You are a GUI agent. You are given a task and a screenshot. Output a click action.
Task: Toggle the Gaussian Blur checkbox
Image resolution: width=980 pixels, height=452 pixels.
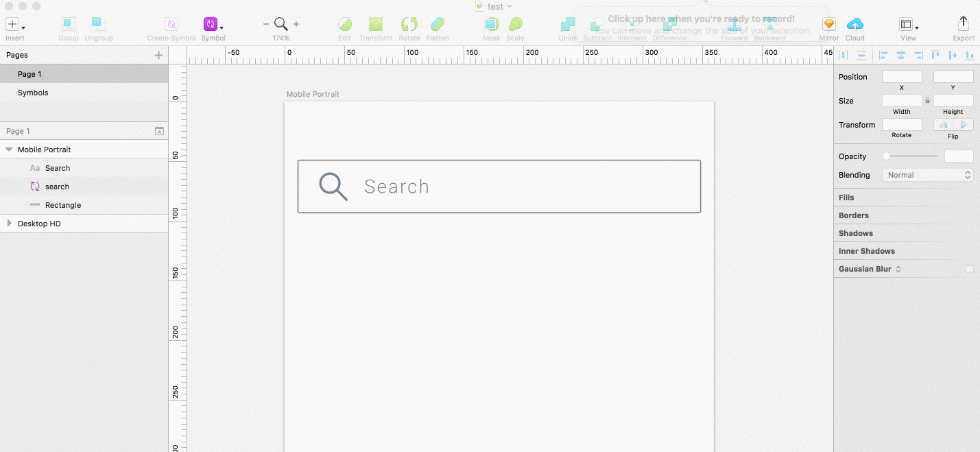pos(970,269)
